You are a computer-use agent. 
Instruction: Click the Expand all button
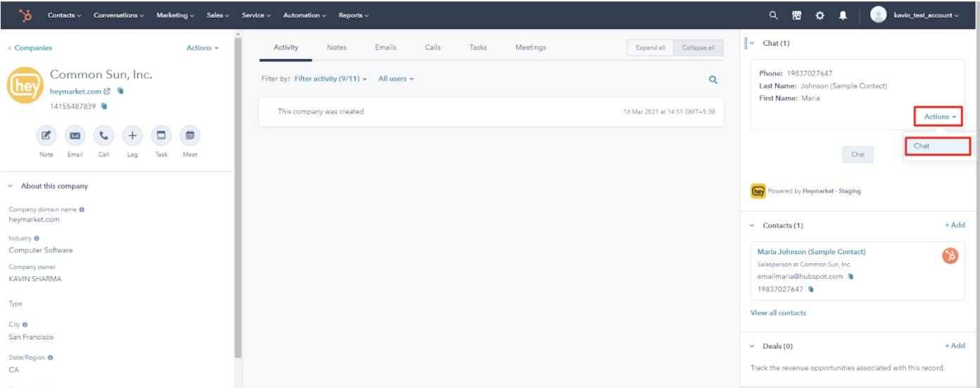[x=651, y=48]
